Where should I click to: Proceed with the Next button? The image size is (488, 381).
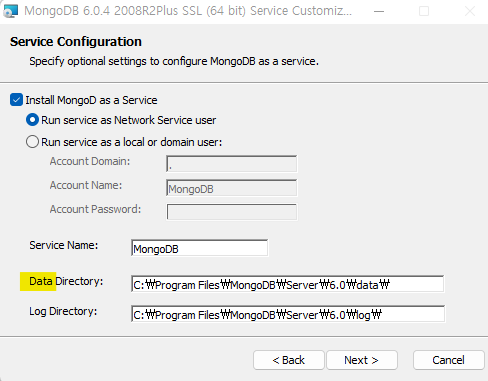[x=362, y=360]
